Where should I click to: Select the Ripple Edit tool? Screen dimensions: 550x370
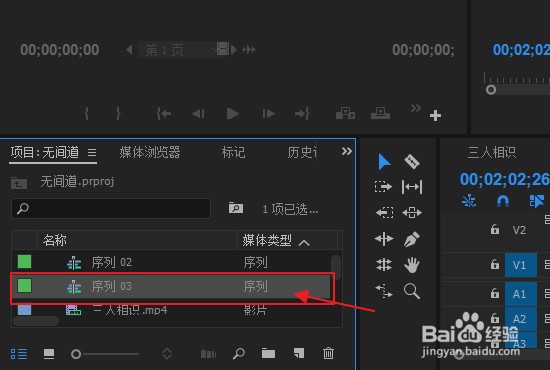point(384,239)
